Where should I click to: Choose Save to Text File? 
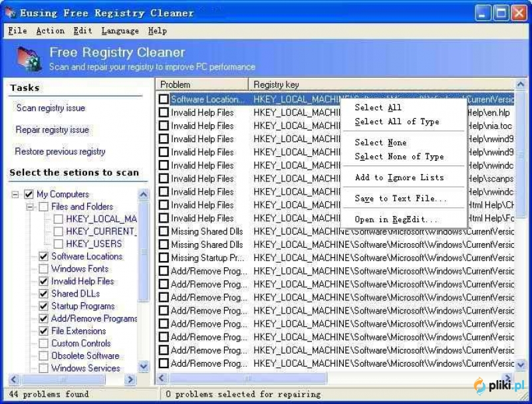401,198
